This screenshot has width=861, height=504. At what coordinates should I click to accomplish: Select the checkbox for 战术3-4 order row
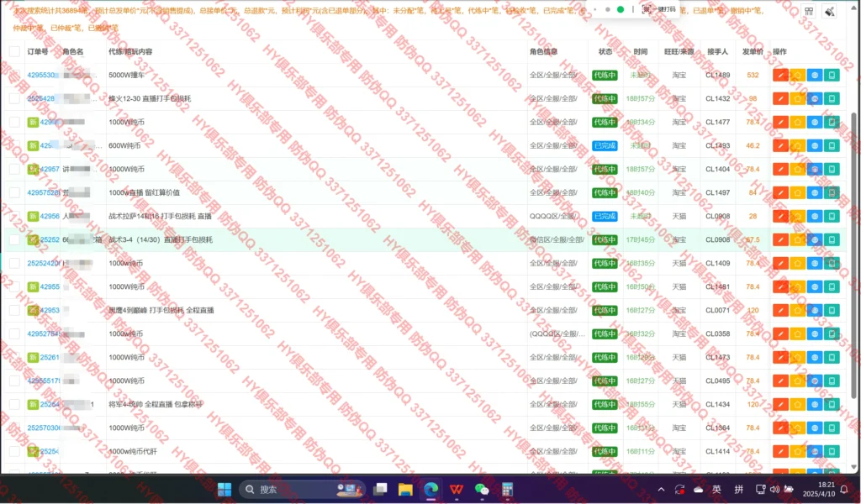[x=15, y=239]
